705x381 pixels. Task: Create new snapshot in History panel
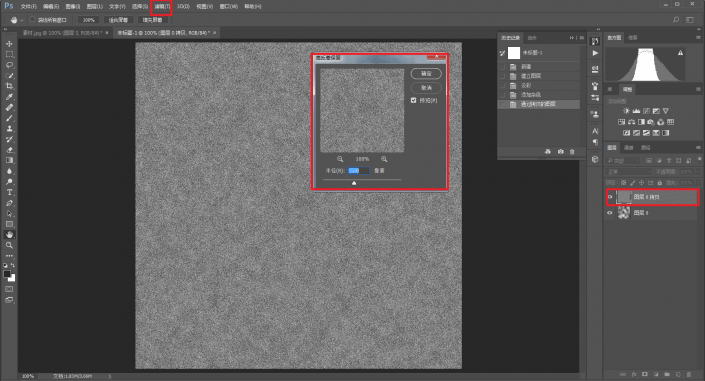click(560, 152)
